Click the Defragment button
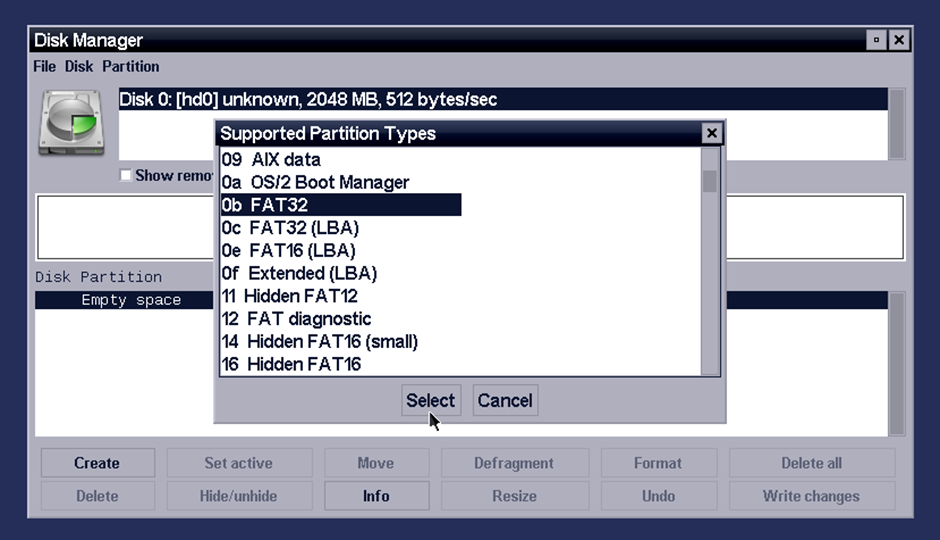The image size is (940, 540). tap(514, 463)
